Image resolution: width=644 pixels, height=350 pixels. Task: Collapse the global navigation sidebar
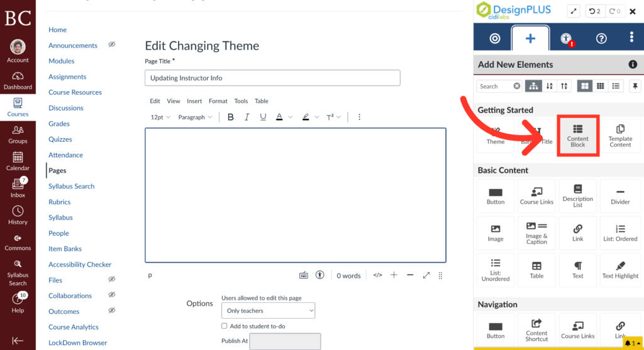18,341
